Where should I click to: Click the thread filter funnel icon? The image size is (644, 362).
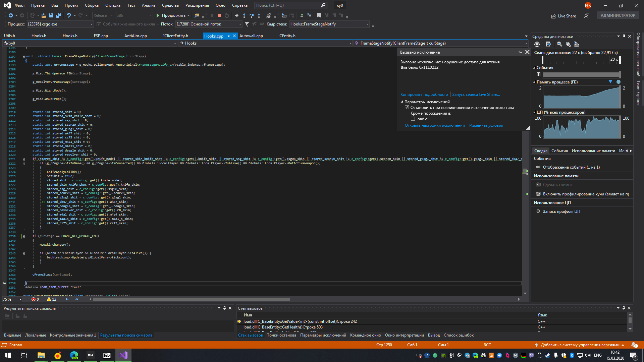[x=247, y=24]
